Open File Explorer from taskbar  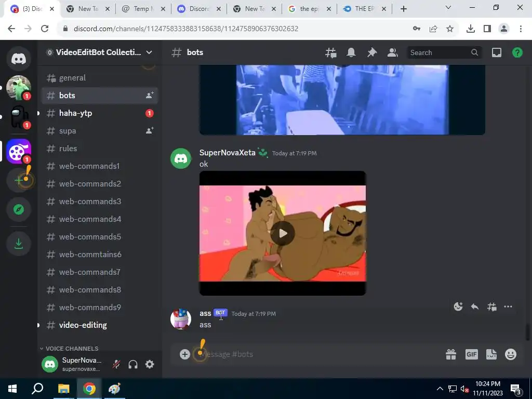(x=63, y=389)
